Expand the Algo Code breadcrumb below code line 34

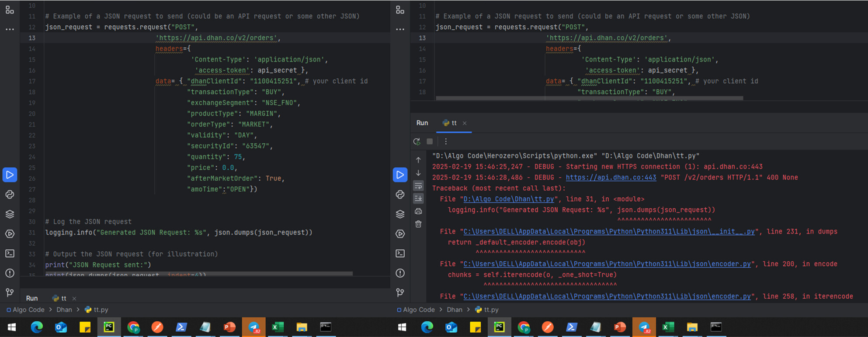28,309
